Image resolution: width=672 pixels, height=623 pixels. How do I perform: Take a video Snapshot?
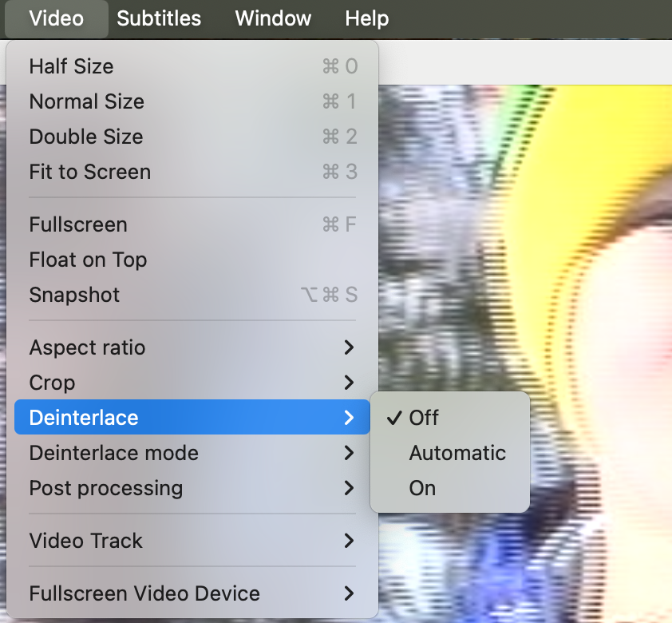point(74,295)
